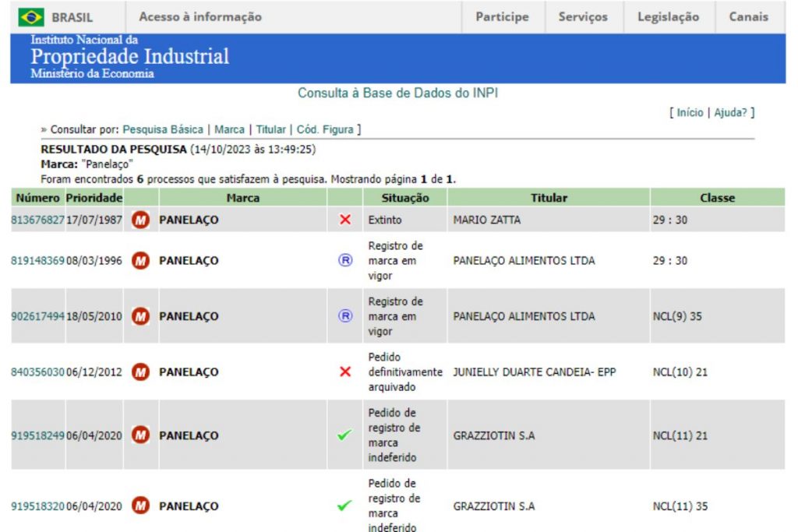
Task: Click the Classe column header
Action: click(x=717, y=198)
